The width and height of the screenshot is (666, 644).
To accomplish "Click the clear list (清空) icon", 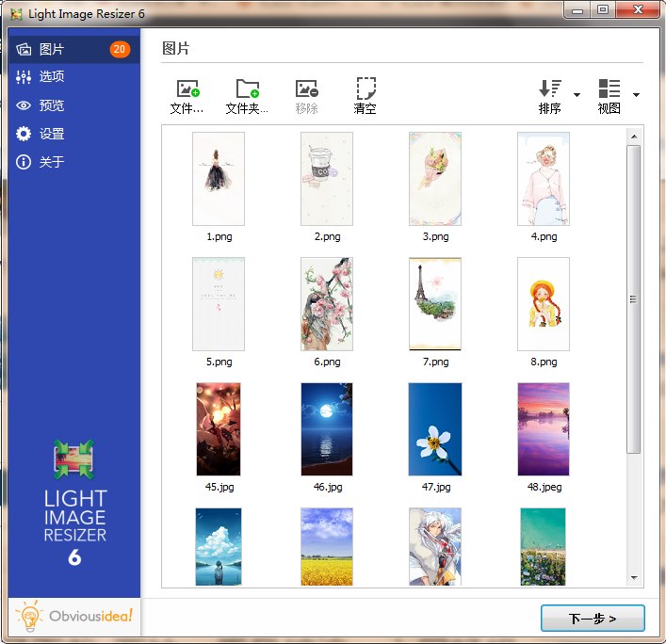I will pos(365,89).
